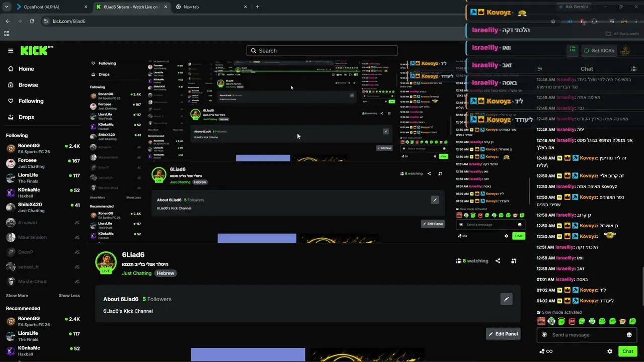Open the Chrome apps grid shortcut

click(x=7, y=34)
